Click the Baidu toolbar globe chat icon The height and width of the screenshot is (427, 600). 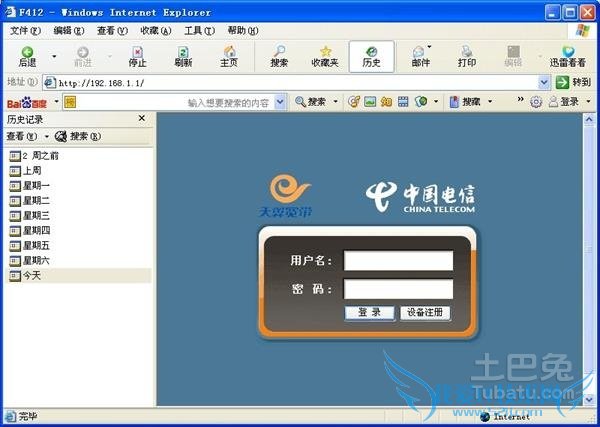click(x=421, y=102)
